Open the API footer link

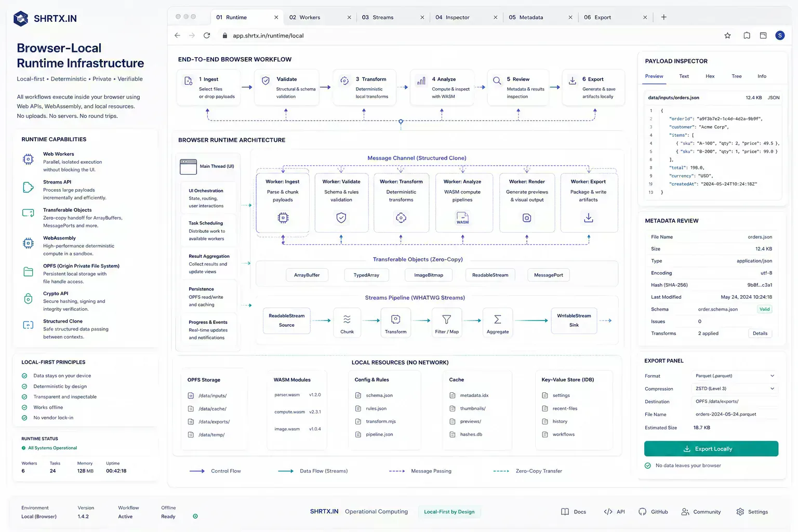pyautogui.click(x=614, y=512)
